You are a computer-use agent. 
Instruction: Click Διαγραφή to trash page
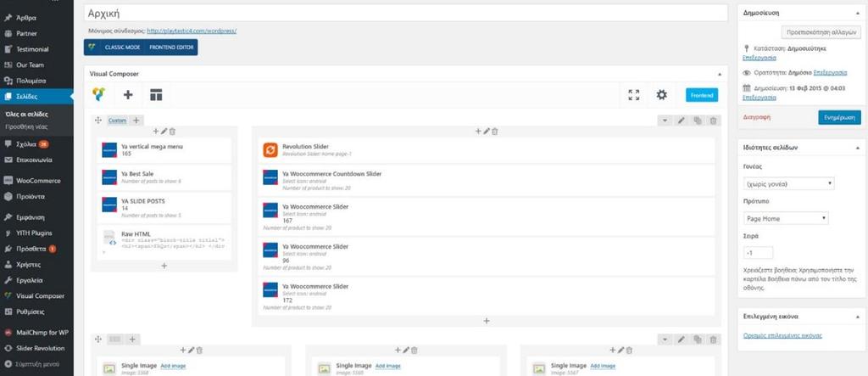[x=756, y=118]
